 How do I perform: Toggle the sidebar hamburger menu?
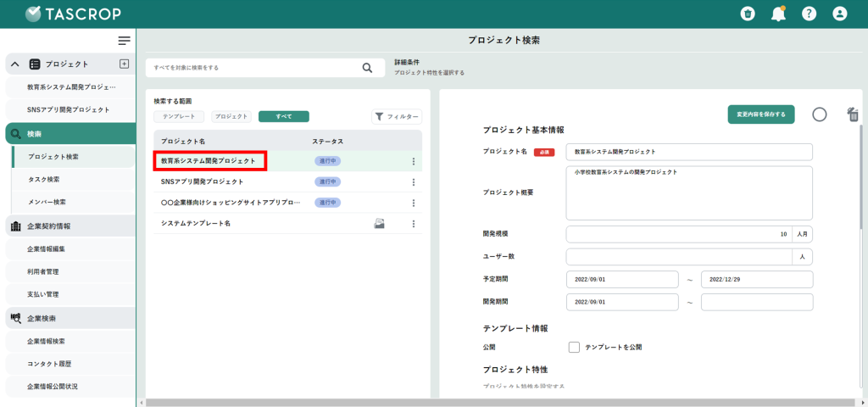(x=124, y=41)
